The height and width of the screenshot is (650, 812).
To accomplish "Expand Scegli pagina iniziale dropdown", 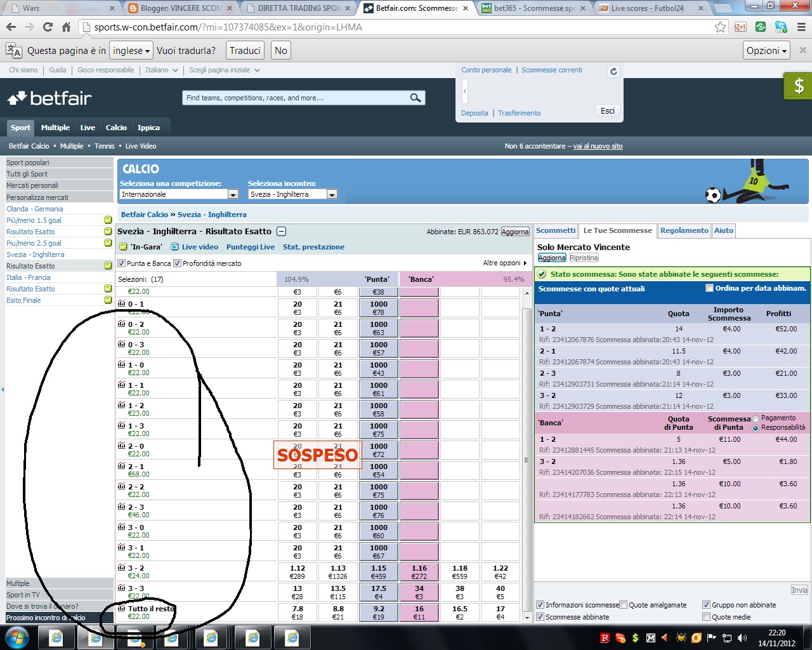I will pyautogui.click(x=224, y=70).
